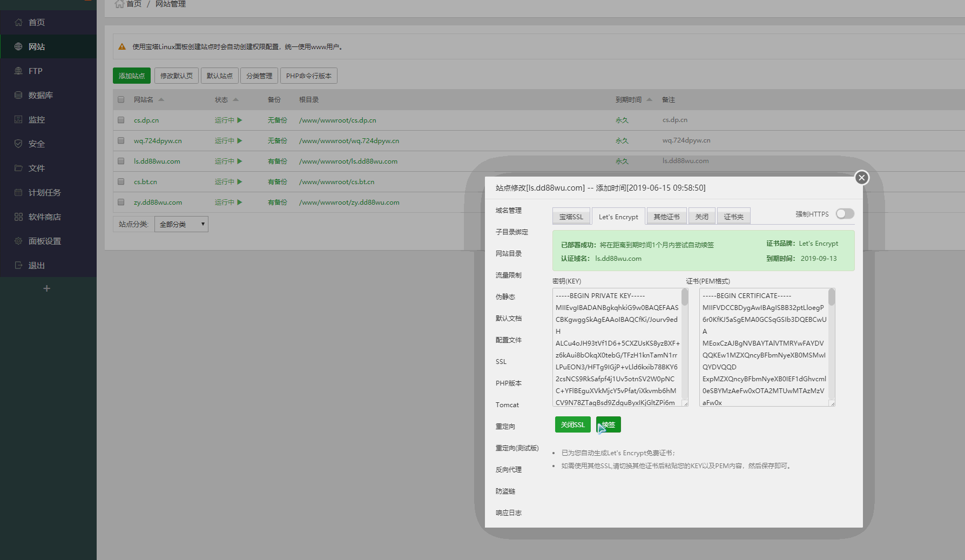Click the logout icon in sidebar
Viewport: 965px width, 560px height.
click(x=18, y=265)
